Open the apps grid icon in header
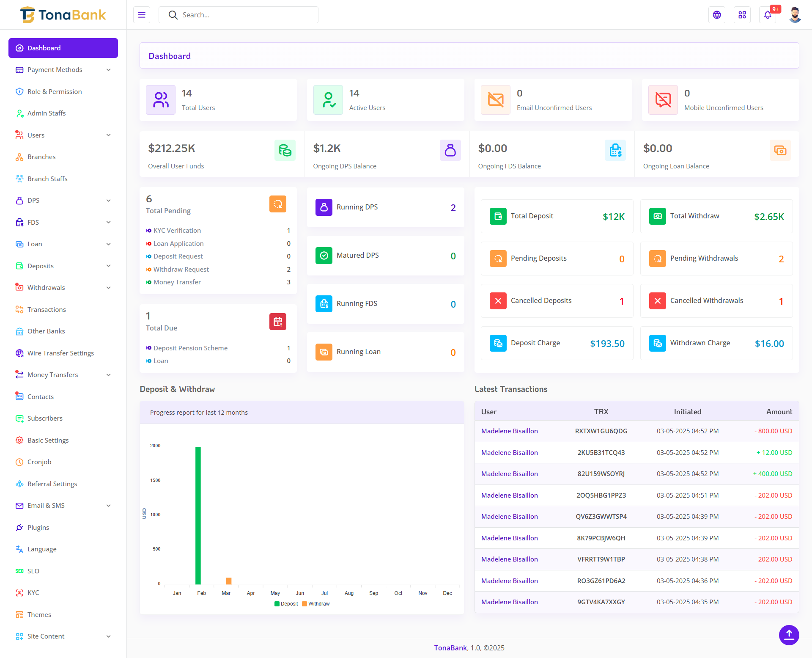Image resolution: width=812 pixels, height=658 pixels. pyautogui.click(x=742, y=15)
